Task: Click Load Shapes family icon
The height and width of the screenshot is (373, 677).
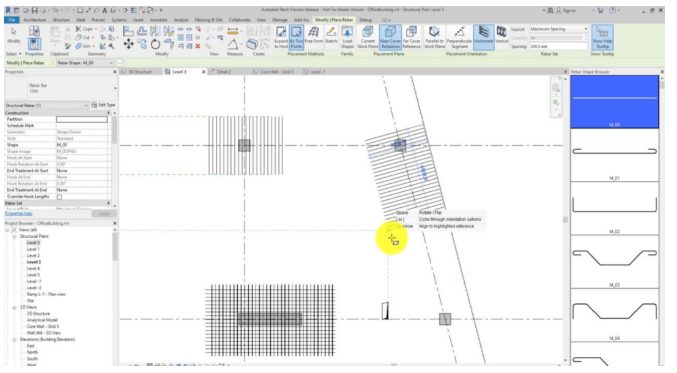Action: click(x=347, y=37)
